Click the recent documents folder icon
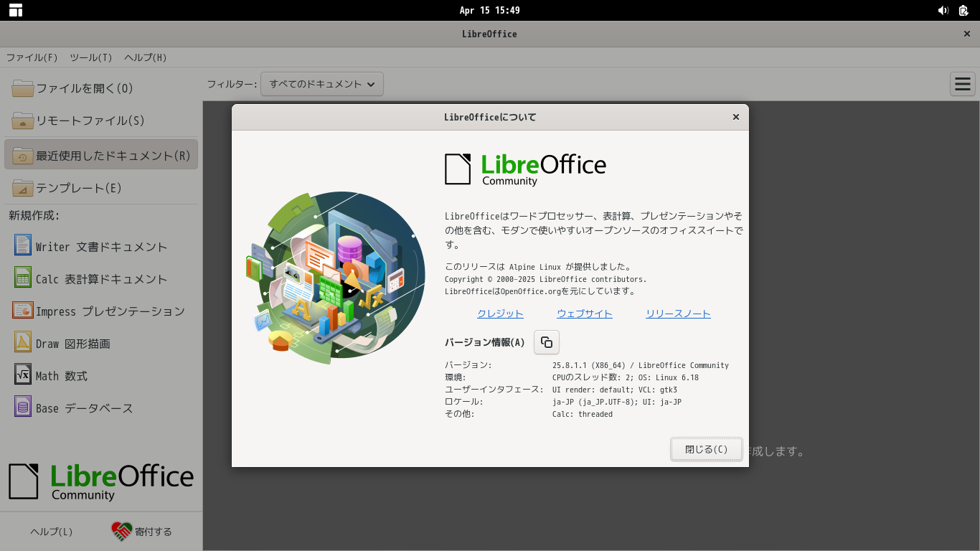 [x=23, y=155]
